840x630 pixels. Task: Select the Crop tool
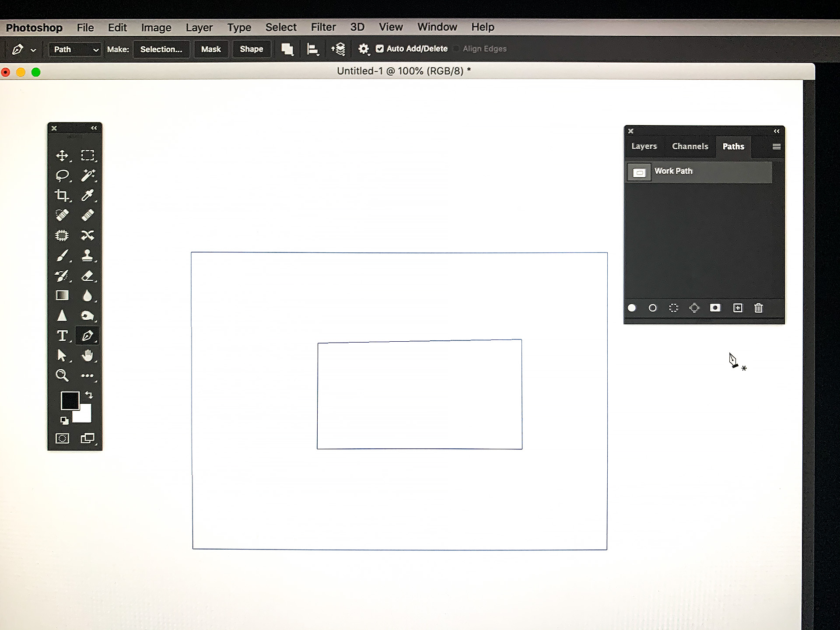click(x=62, y=196)
